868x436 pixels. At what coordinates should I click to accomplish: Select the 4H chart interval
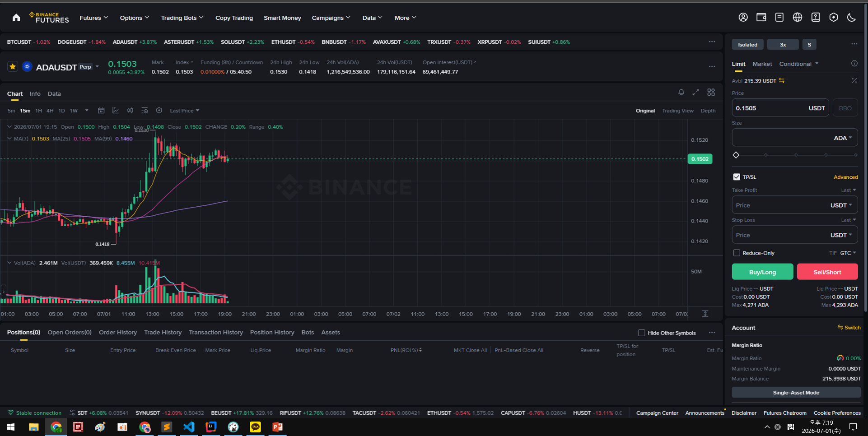pos(50,111)
